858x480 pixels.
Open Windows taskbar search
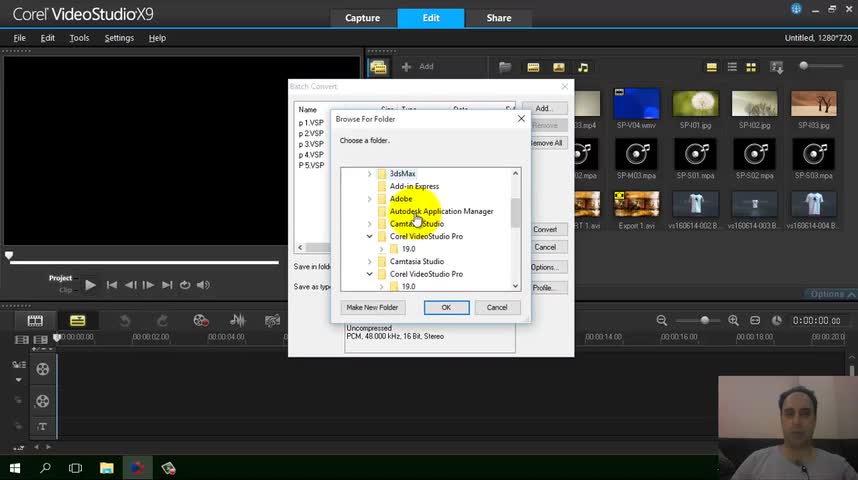45,468
